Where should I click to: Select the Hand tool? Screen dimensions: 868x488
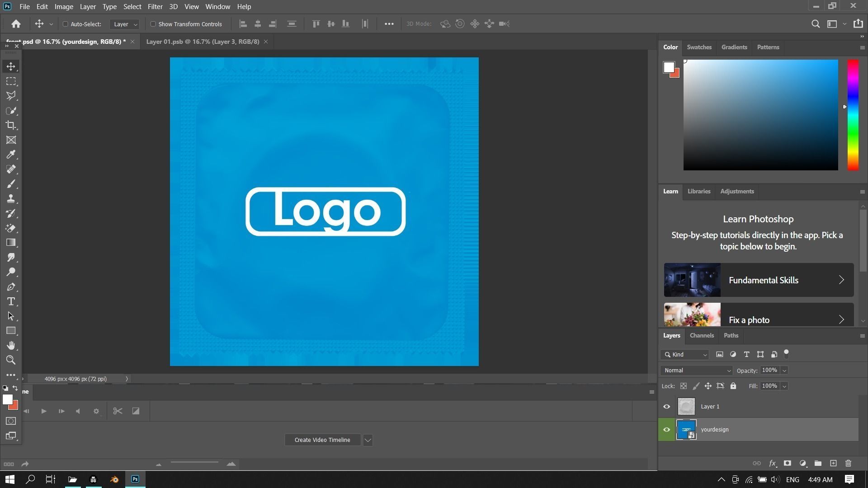(11, 345)
